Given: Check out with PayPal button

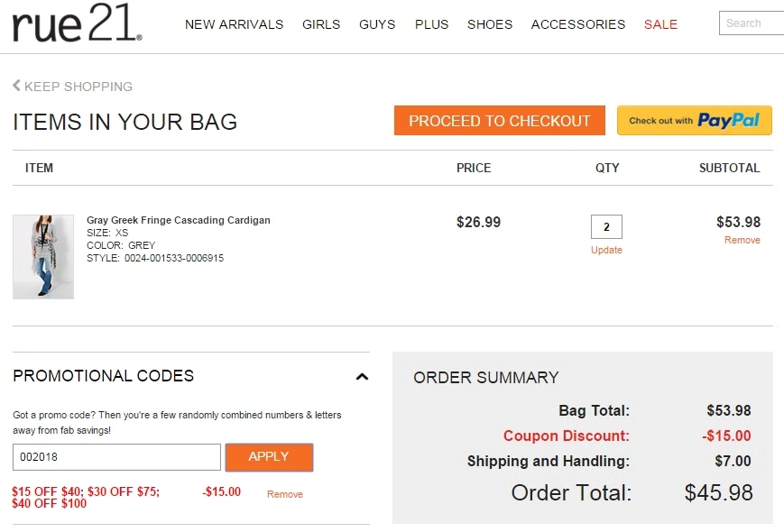Looking at the screenshot, I should click(x=694, y=121).
